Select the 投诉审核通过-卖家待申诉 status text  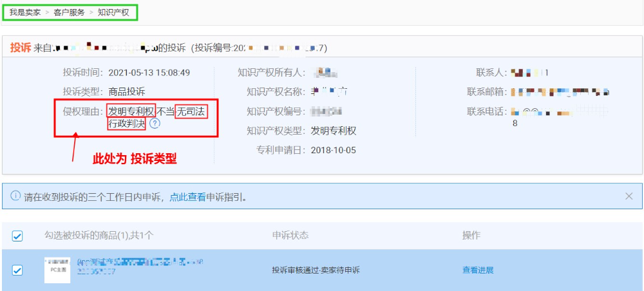316,270
